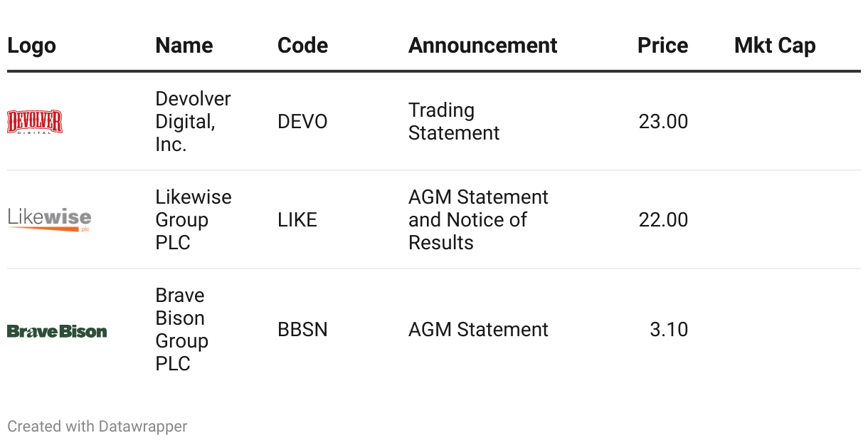Select the Brave Bison Group PLC name
868x443 pixels.
tap(181, 329)
